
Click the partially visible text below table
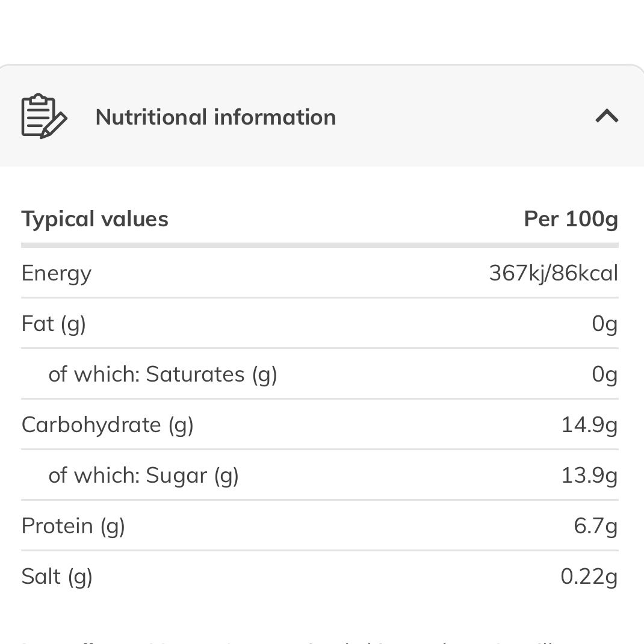pyautogui.click(x=288, y=641)
